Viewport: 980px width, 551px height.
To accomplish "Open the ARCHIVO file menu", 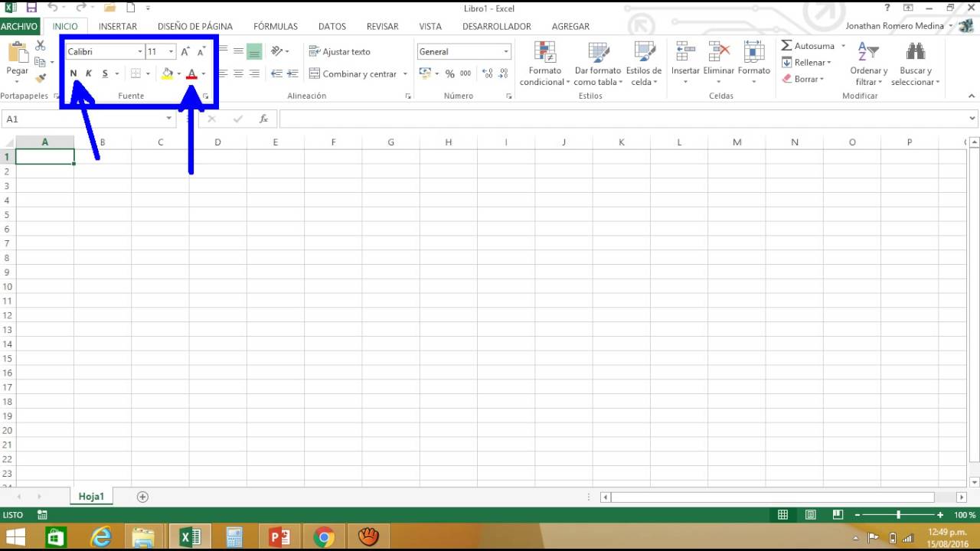I will click(x=19, y=26).
